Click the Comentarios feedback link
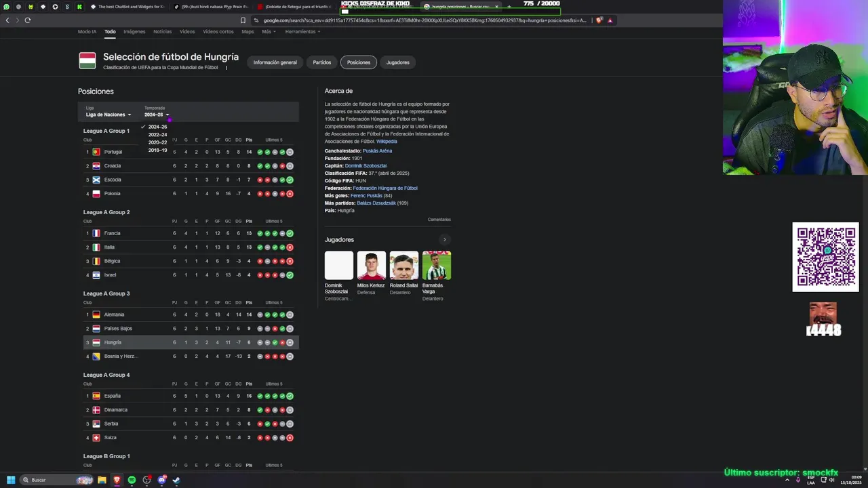This screenshot has height=488, width=868. click(439, 220)
